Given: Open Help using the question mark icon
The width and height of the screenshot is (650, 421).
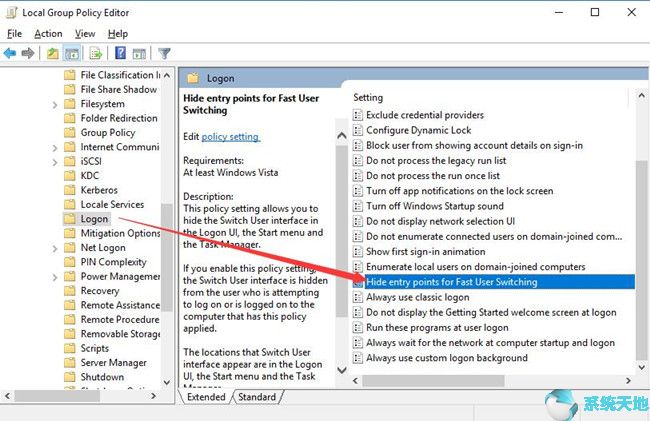Looking at the screenshot, I should click(120, 53).
